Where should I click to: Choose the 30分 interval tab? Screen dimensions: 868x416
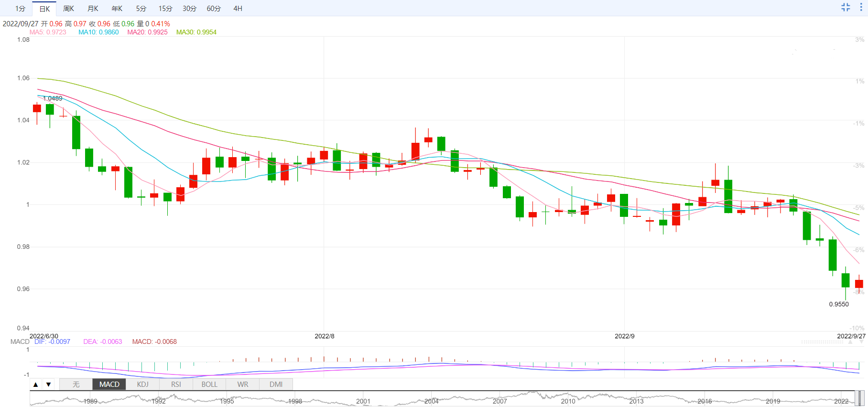click(189, 9)
